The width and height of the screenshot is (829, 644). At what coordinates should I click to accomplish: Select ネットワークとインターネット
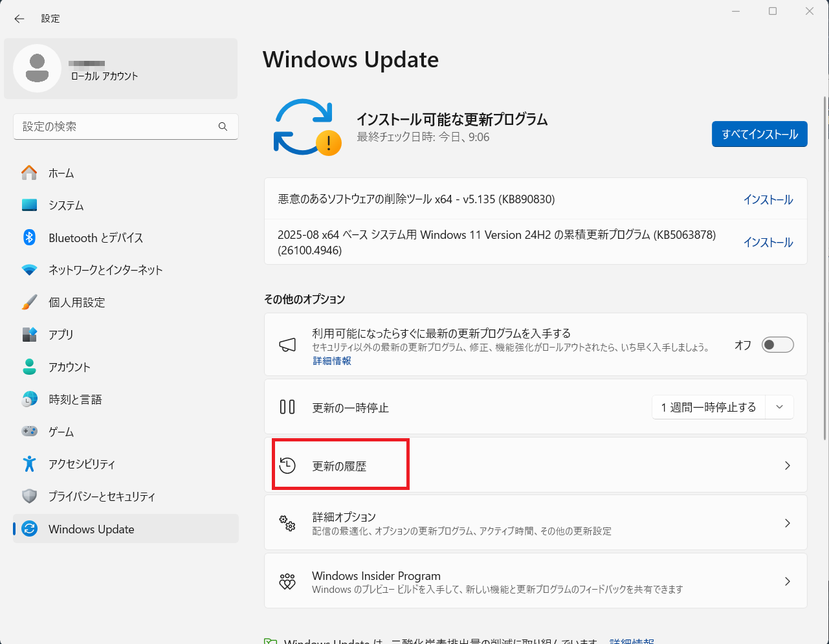coord(126,270)
